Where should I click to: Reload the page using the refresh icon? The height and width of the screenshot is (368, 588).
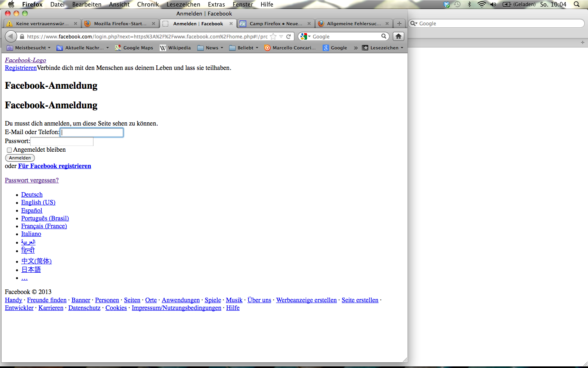coord(288,36)
